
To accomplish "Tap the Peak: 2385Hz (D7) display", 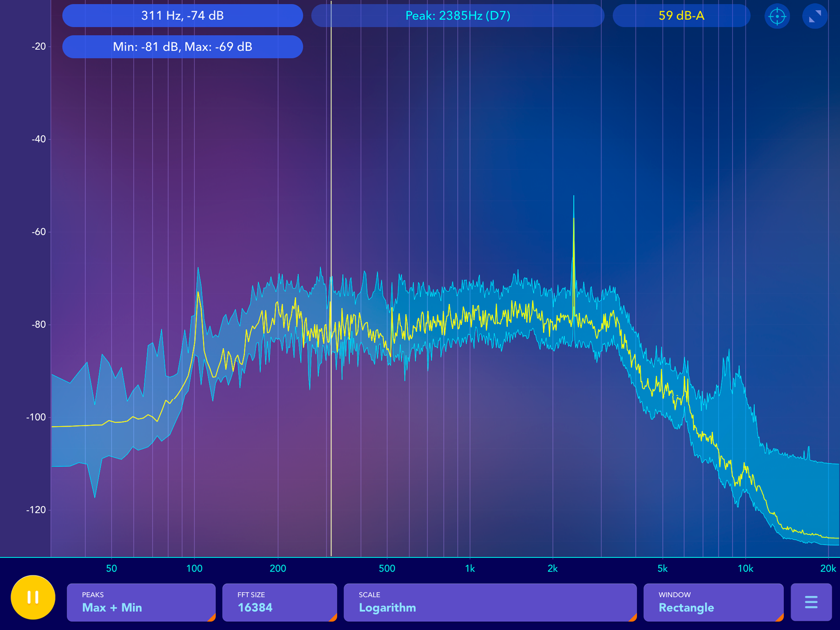I will pos(458,16).
